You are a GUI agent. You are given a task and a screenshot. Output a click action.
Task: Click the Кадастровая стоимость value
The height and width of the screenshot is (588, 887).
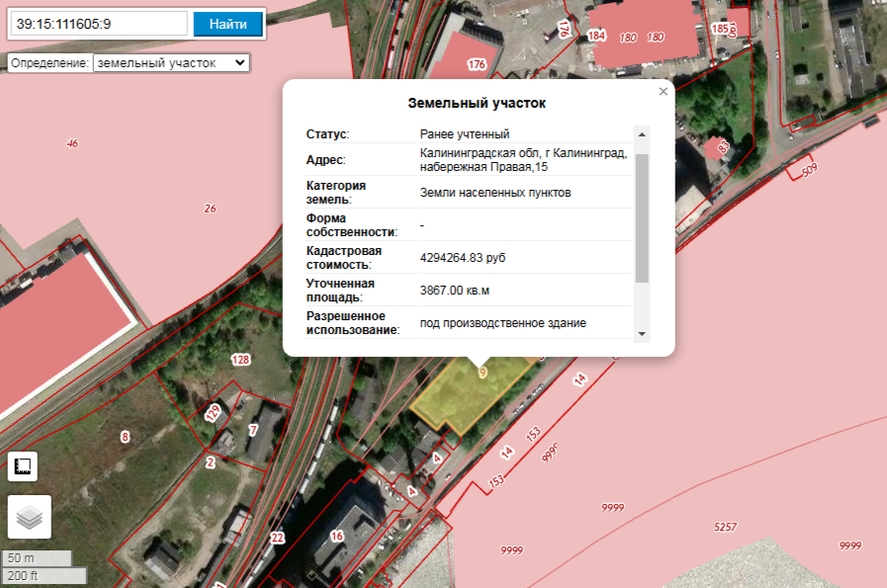pyautogui.click(x=463, y=258)
